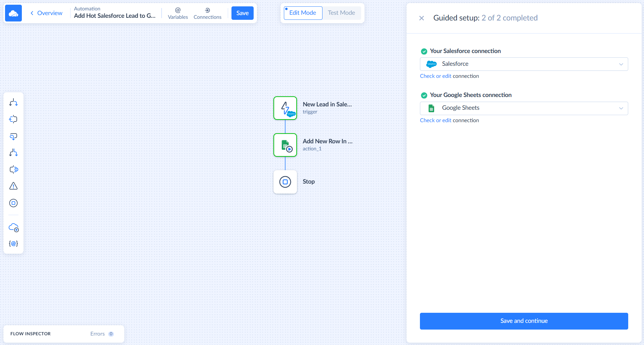The width and height of the screenshot is (644, 345).
Task: Switch to Test Mode
Action: (x=341, y=13)
